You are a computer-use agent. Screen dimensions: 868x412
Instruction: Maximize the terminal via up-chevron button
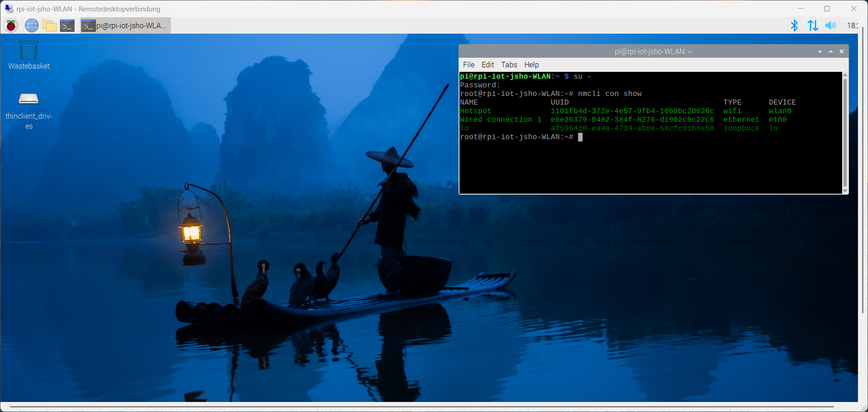(x=831, y=51)
